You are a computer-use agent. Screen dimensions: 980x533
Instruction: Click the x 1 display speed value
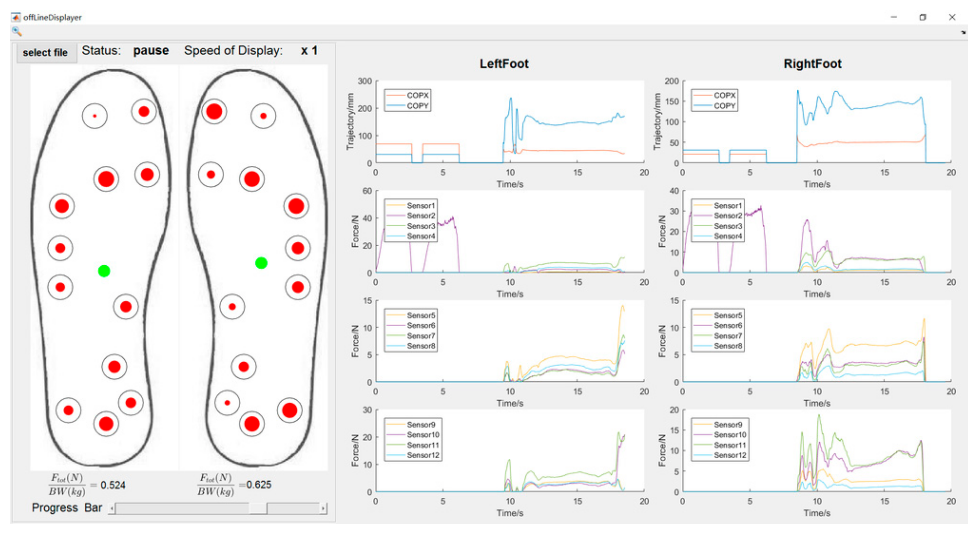pyautogui.click(x=309, y=51)
